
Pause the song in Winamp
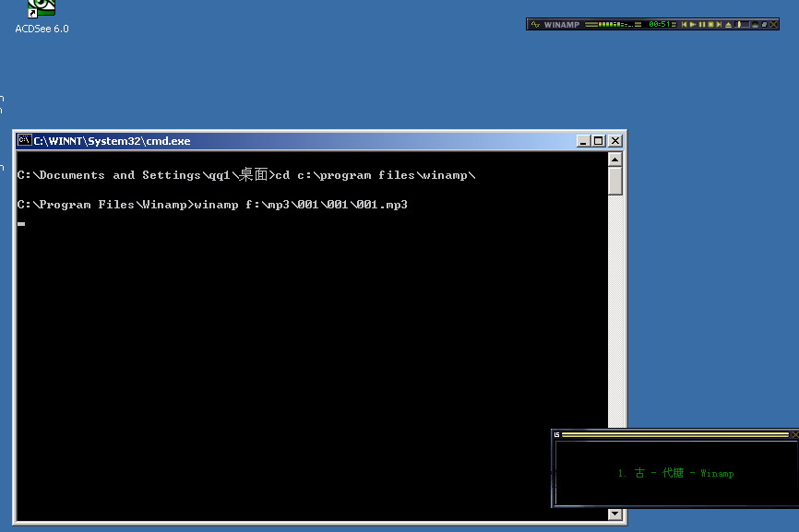point(702,25)
